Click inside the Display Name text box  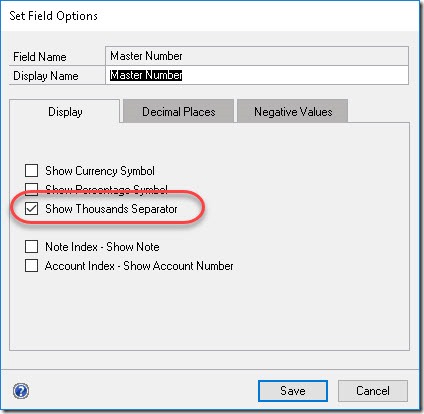(257, 75)
